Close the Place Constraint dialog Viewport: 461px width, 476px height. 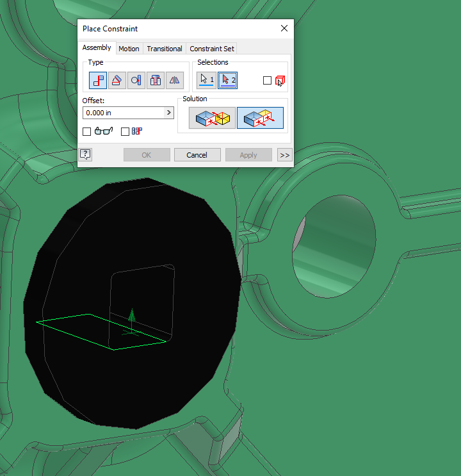pyautogui.click(x=284, y=28)
